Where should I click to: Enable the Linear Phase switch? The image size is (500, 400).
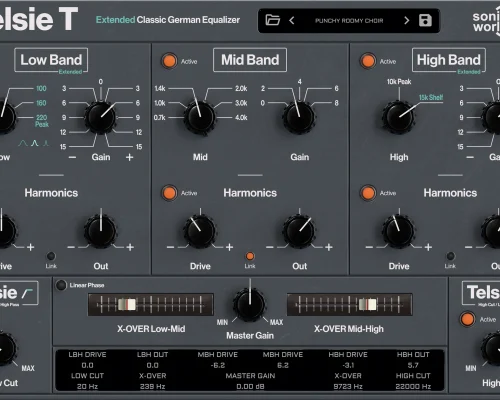coord(61,285)
